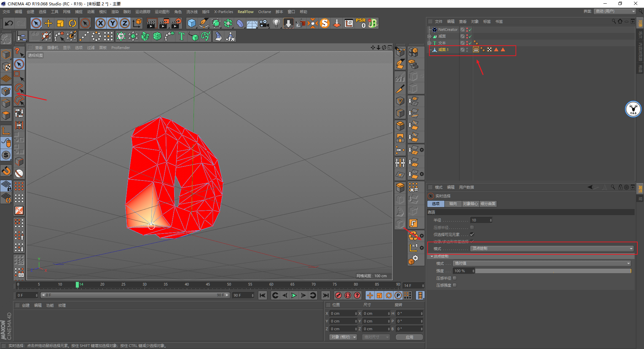Click the record keyframe button
644x349 pixels.
(338, 295)
